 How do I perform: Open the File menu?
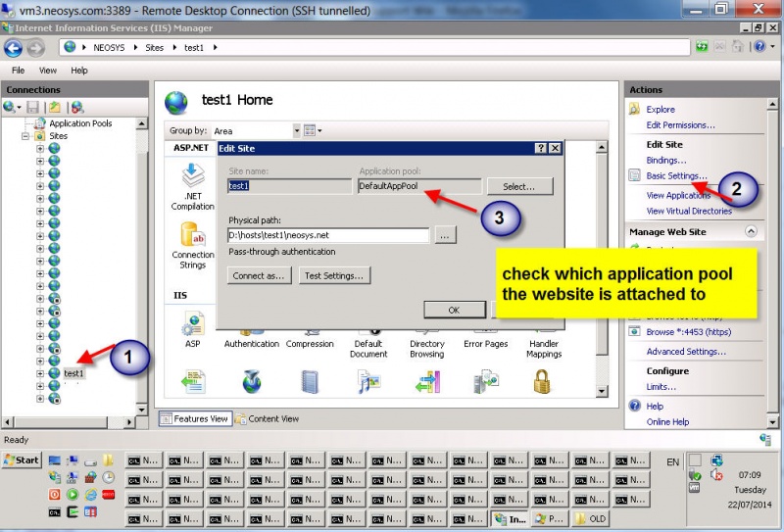click(18, 70)
